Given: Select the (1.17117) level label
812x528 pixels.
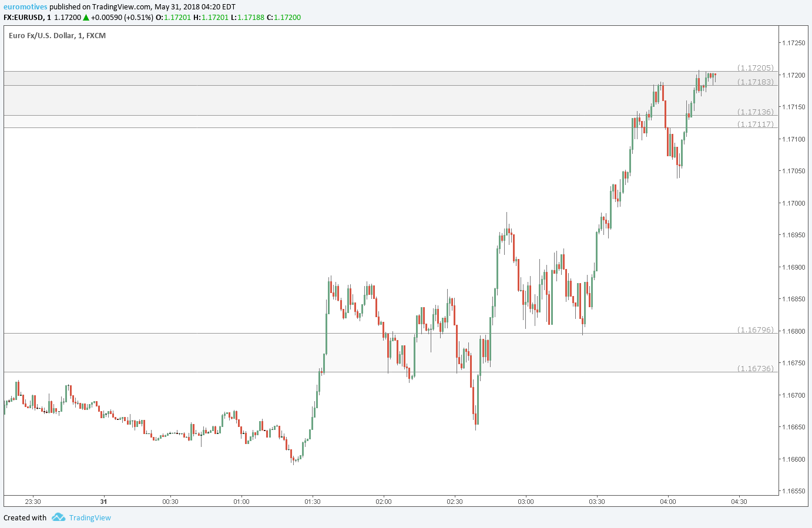Looking at the screenshot, I should 756,124.
